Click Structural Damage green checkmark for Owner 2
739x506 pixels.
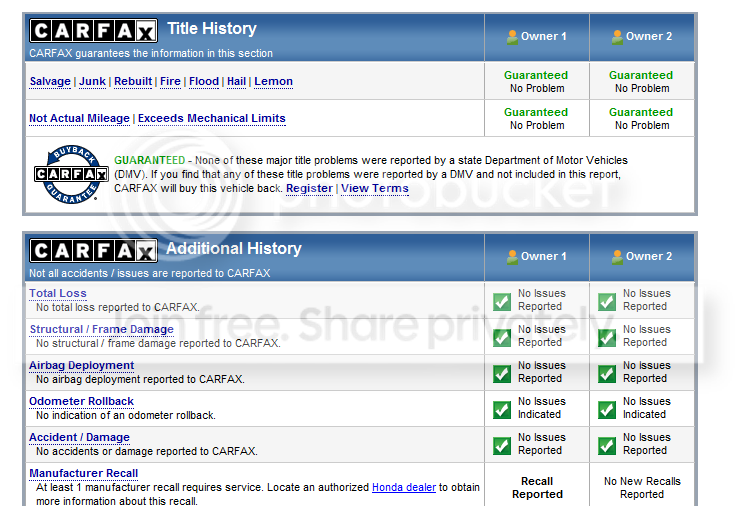click(x=607, y=337)
